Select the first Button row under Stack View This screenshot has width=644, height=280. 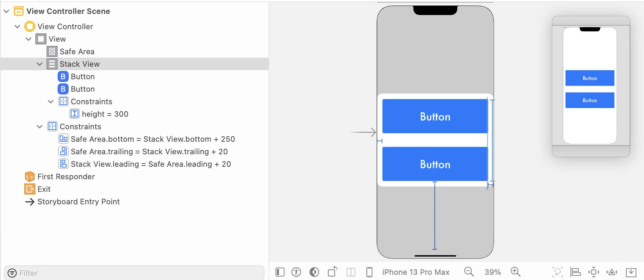pyautogui.click(x=135, y=76)
